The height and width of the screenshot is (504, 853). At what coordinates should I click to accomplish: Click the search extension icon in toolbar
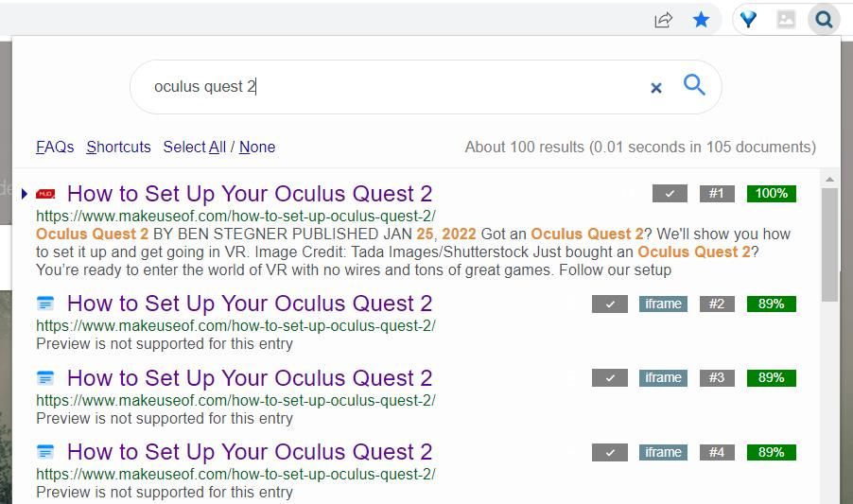coord(824,19)
